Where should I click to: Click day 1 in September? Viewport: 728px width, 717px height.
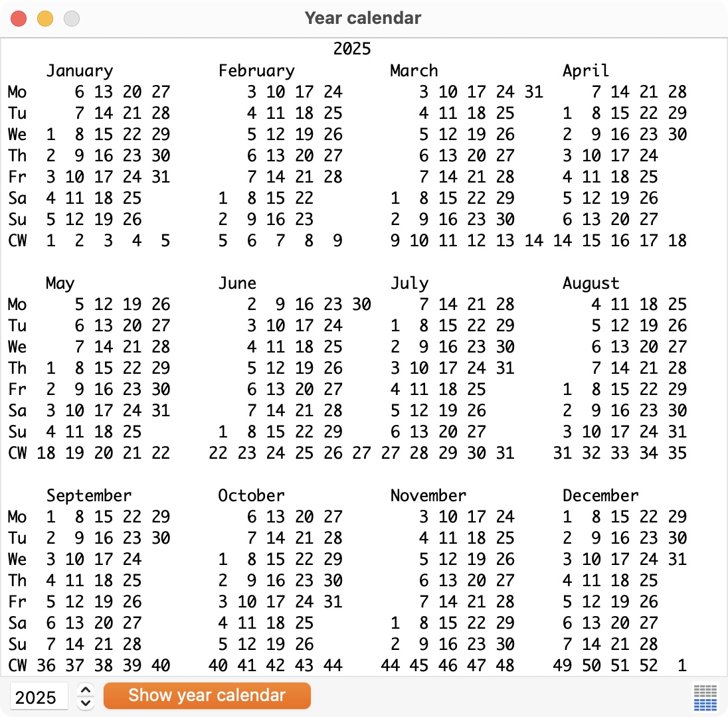pos(50,517)
